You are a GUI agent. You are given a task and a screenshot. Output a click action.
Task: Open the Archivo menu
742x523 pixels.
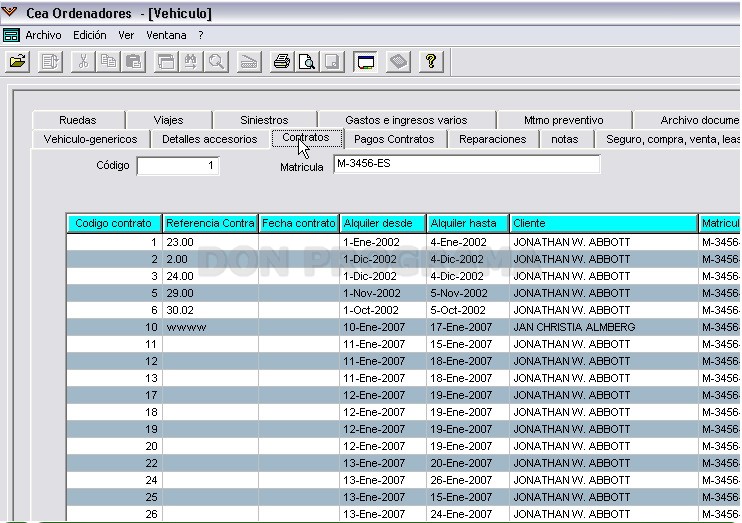click(43, 35)
